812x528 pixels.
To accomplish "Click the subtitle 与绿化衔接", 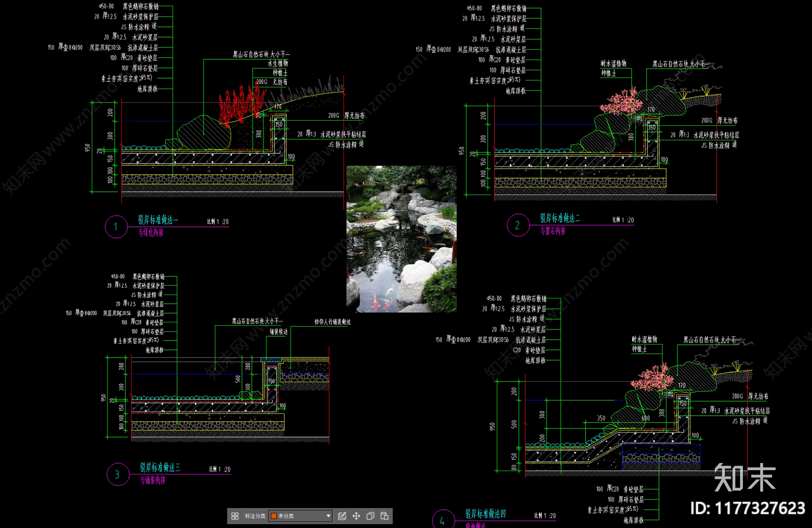I will [151, 233].
